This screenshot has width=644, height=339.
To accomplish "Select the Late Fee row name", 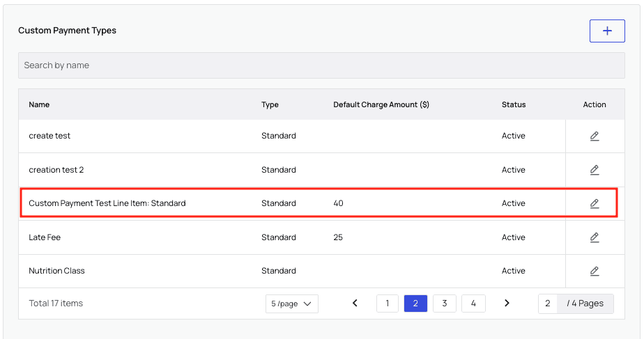I will [45, 237].
